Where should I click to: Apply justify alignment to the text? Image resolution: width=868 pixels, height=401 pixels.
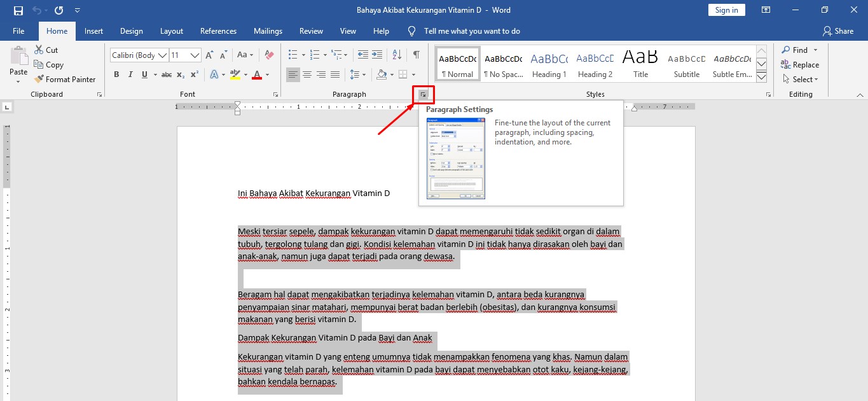[x=335, y=74]
